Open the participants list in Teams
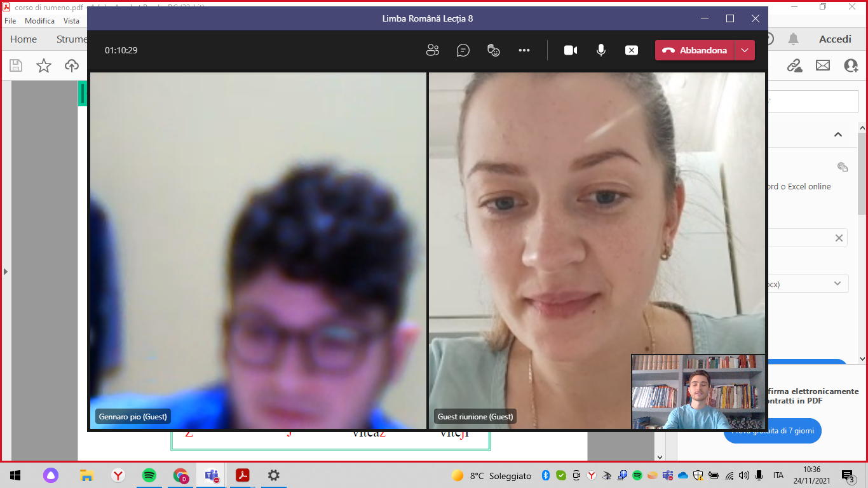Viewport: 868px width, 488px height. pos(433,50)
